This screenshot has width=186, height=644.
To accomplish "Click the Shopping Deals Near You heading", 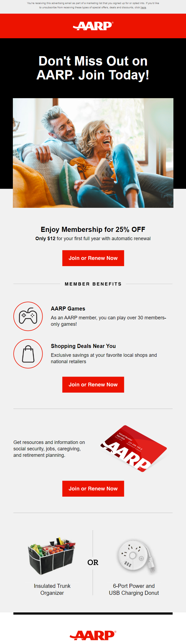I will pos(83,346).
